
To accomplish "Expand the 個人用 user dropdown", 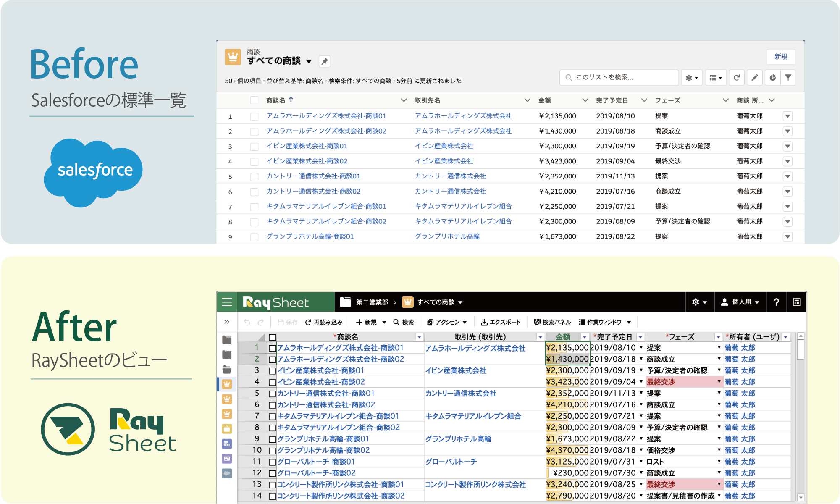I will tap(740, 302).
